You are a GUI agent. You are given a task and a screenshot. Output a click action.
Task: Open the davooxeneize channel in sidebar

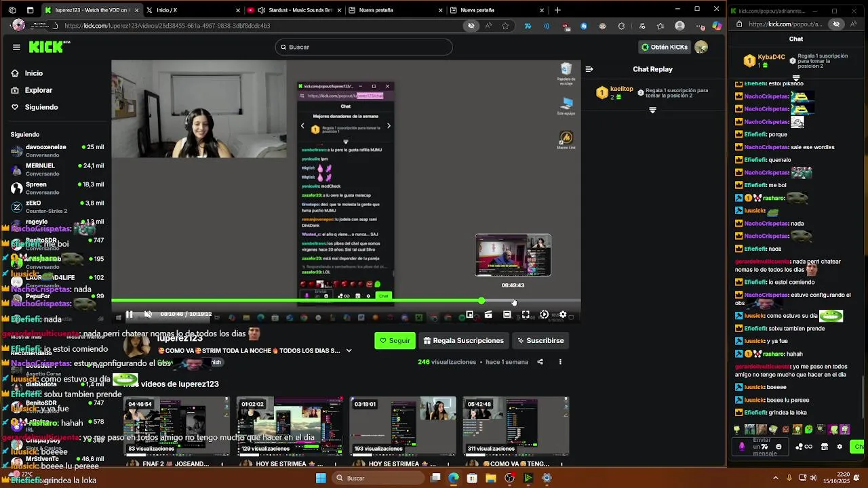click(58, 150)
